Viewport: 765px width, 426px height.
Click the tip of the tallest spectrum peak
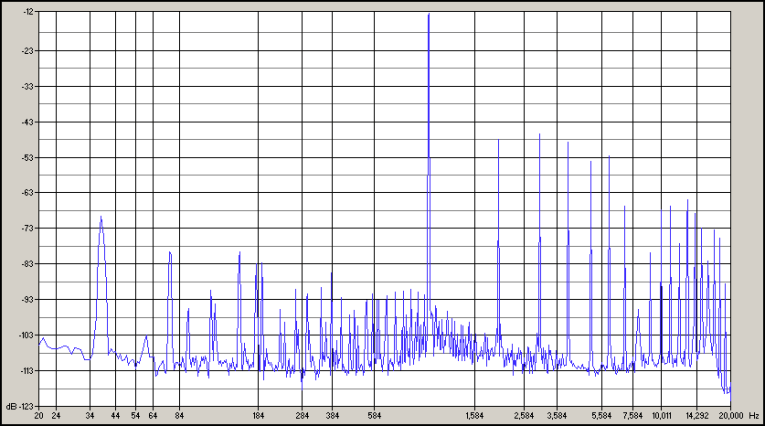pos(429,14)
